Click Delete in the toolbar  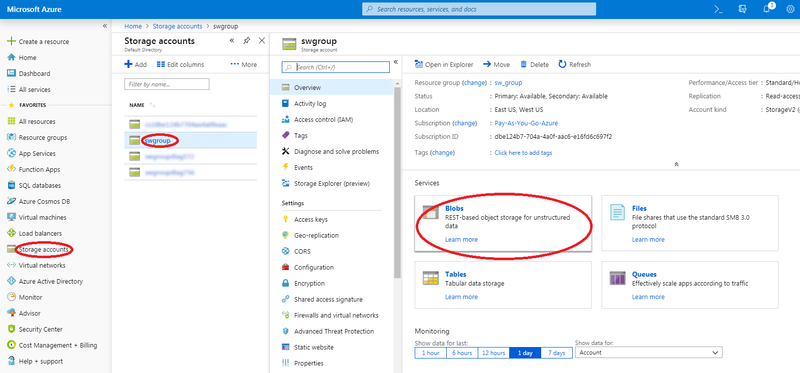(x=534, y=65)
